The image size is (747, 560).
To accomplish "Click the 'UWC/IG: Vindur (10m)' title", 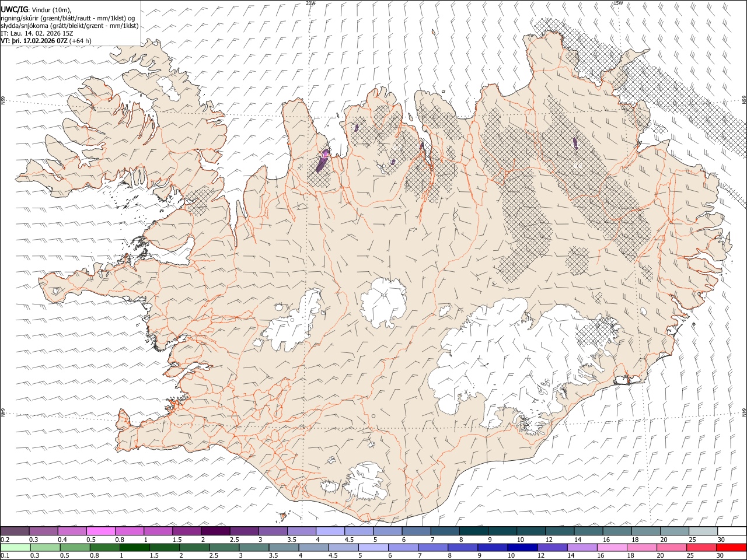I will tap(36, 10).
